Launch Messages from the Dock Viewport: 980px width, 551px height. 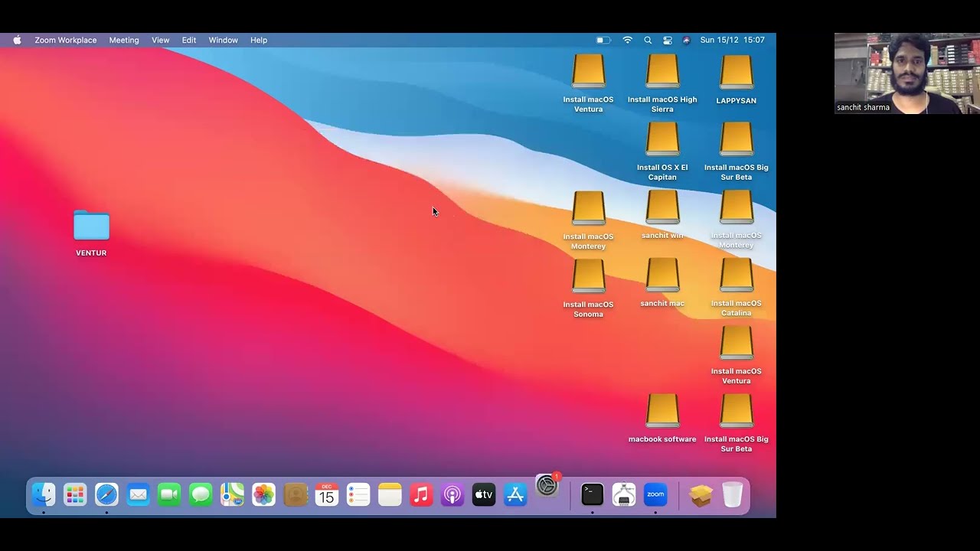(201, 495)
